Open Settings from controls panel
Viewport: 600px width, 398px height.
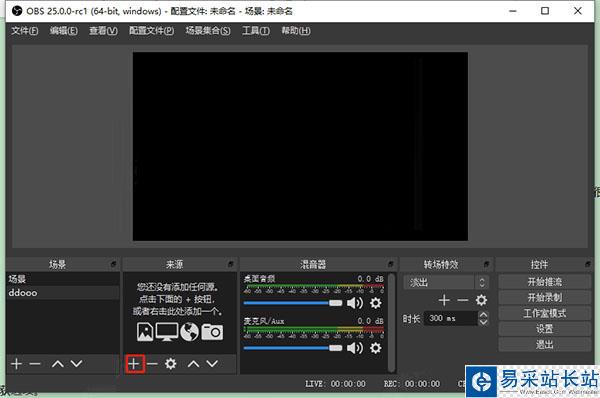pyautogui.click(x=545, y=329)
